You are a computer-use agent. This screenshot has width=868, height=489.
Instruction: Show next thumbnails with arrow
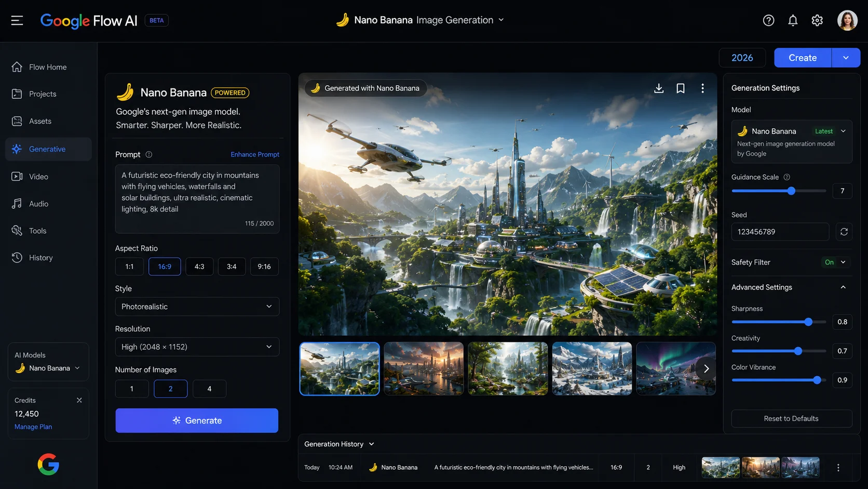(x=706, y=368)
